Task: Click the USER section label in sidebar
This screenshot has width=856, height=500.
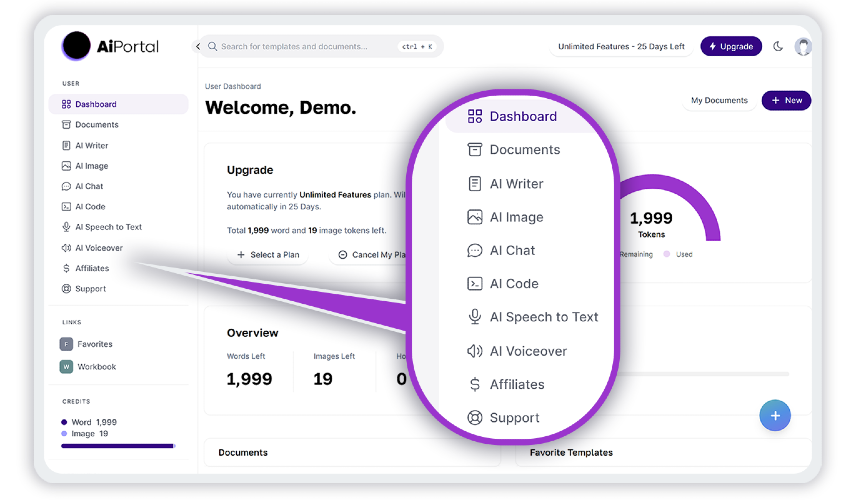Action: [70, 84]
